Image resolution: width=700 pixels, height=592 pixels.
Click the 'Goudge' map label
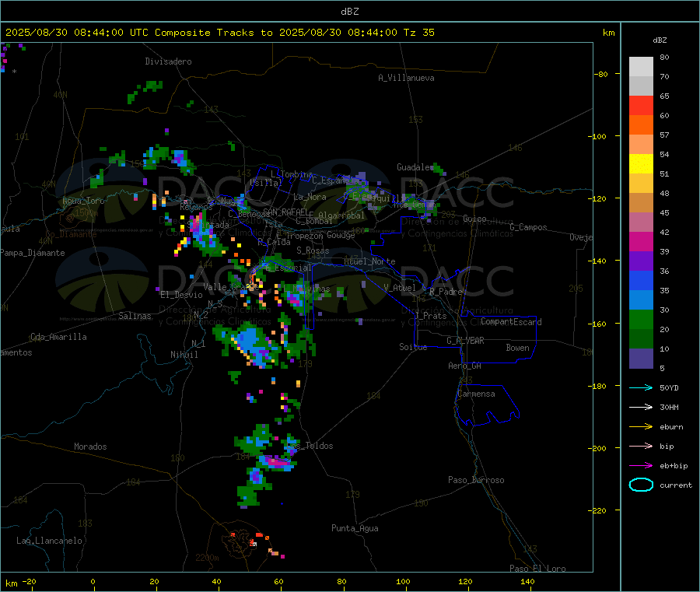coord(341,235)
